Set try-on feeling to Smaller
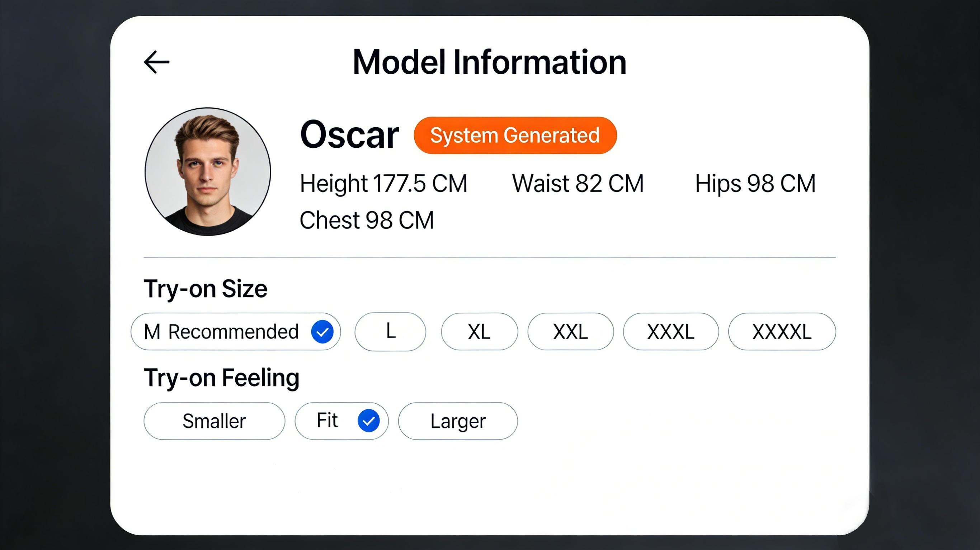The width and height of the screenshot is (980, 550). pos(214,421)
